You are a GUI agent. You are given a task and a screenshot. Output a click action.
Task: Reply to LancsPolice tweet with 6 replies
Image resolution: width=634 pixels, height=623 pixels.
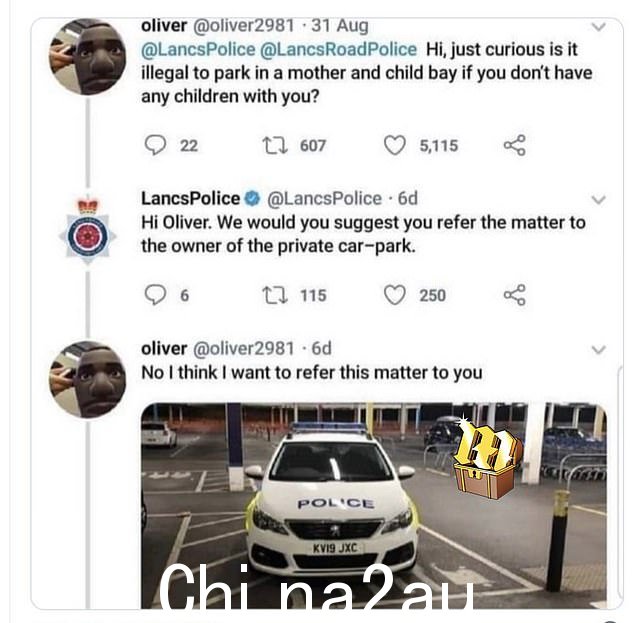156,295
